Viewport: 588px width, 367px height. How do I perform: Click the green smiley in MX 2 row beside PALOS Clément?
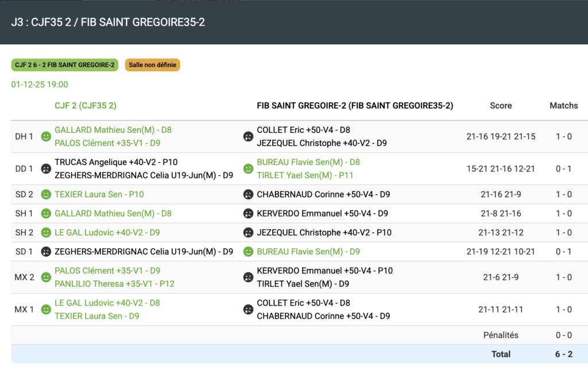46,277
